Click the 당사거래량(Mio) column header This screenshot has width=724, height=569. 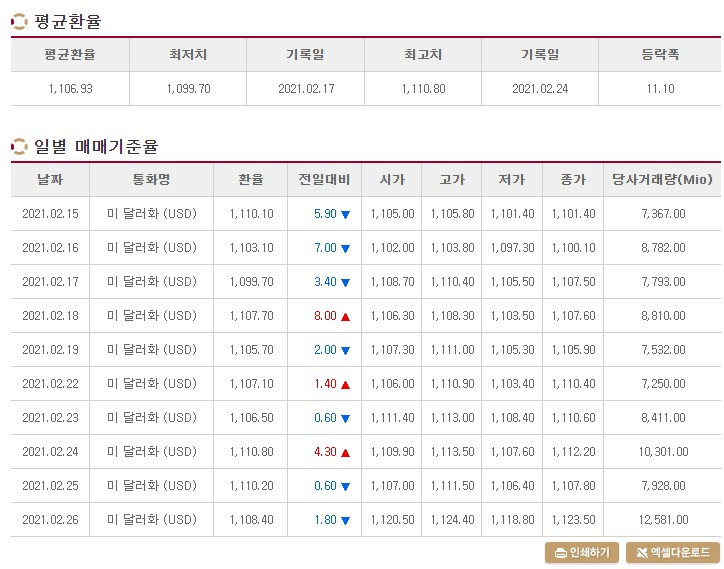click(x=662, y=180)
